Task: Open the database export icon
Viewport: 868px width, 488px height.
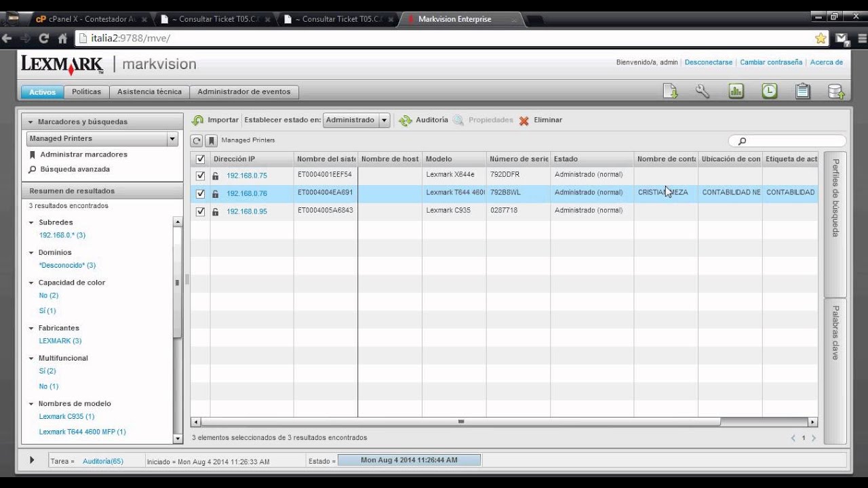Action: point(835,91)
